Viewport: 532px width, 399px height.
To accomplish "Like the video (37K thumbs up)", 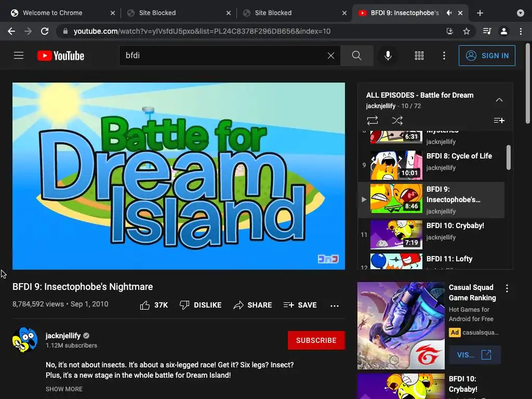I will click(x=154, y=305).
